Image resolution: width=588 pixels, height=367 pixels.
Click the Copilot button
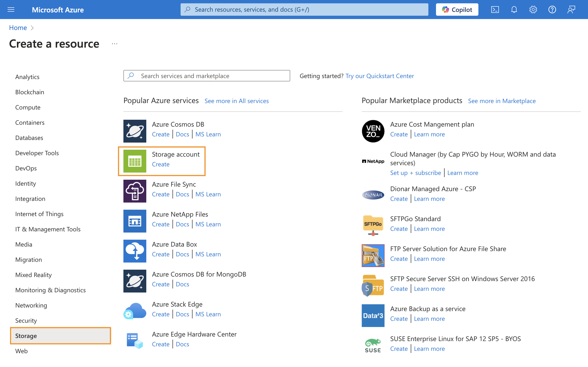457,10
